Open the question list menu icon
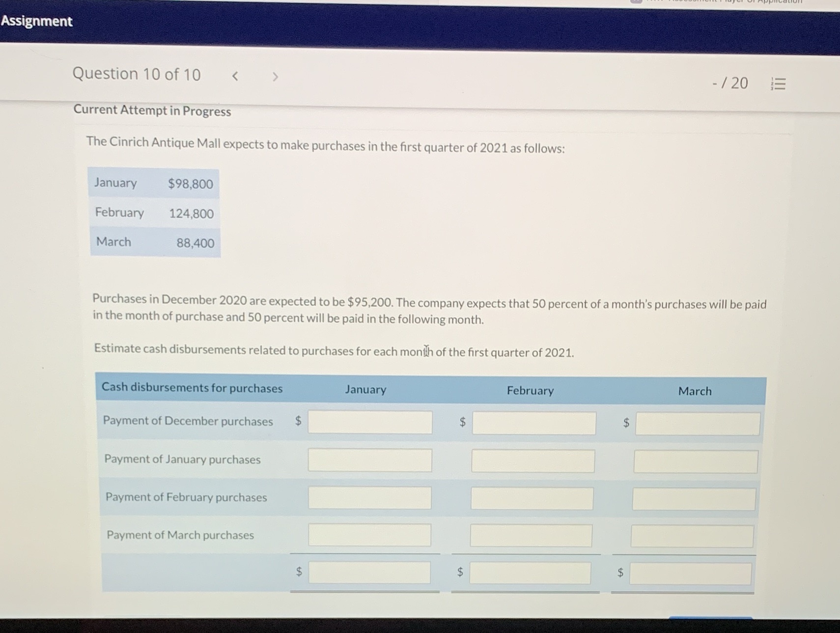The height and width of the screenshot is (633, 840). coord(778,84)
